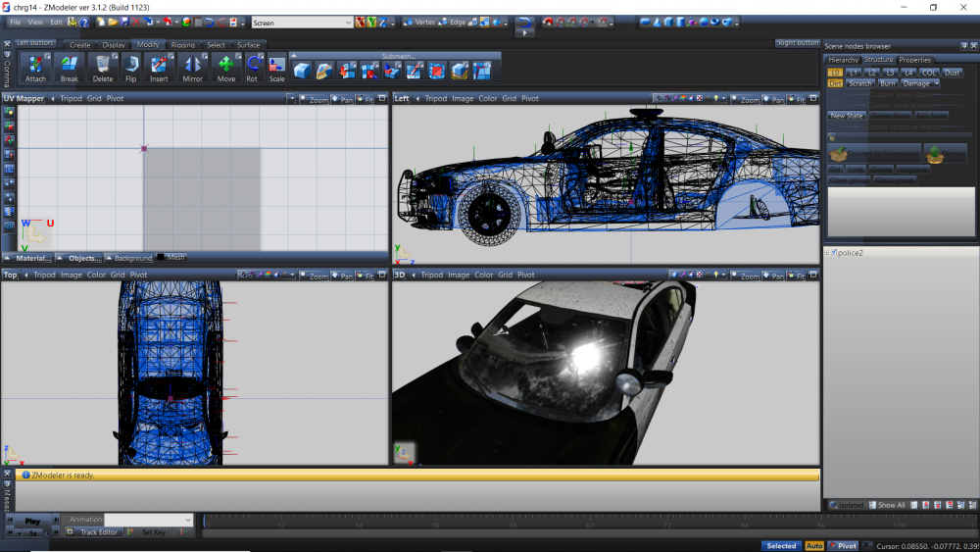Toggle the L0 level-of-detail state
Screen dimensions: 980x552
coord(835,72)
